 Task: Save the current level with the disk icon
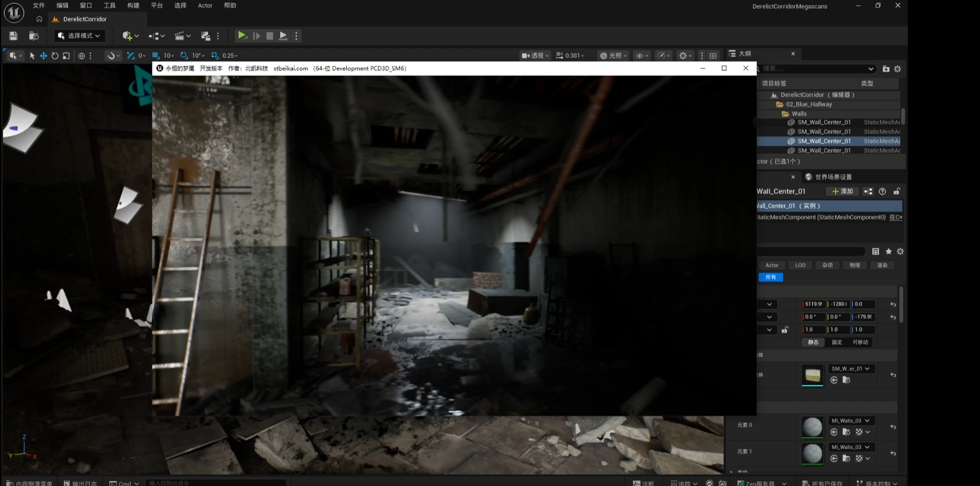tap(13, 36)
